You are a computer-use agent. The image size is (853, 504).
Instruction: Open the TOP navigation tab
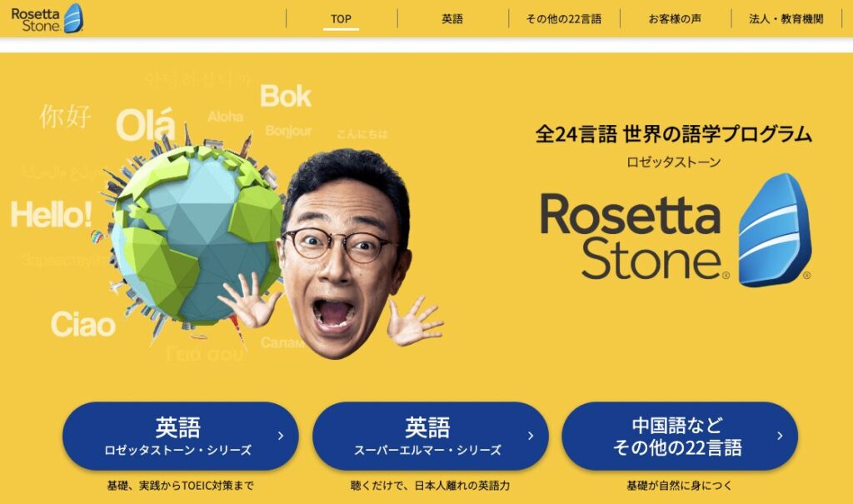point(341,19)
